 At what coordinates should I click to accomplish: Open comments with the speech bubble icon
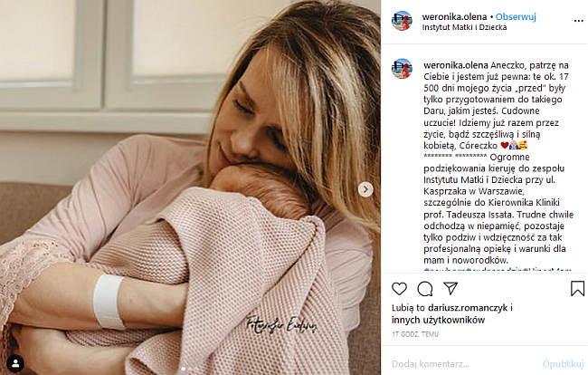425,289
